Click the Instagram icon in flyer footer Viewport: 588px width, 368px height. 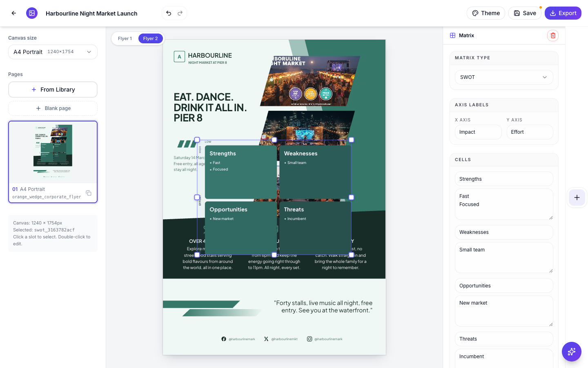(310, 339)
